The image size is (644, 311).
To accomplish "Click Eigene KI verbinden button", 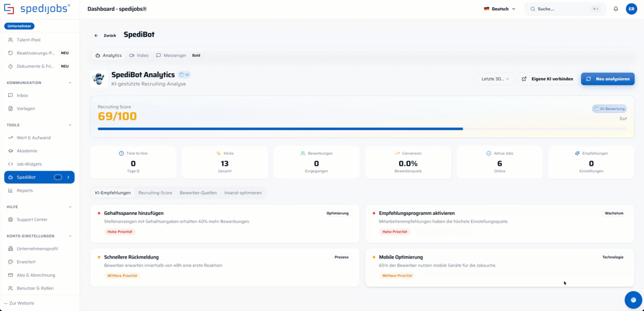I will [x=547, y=79].
